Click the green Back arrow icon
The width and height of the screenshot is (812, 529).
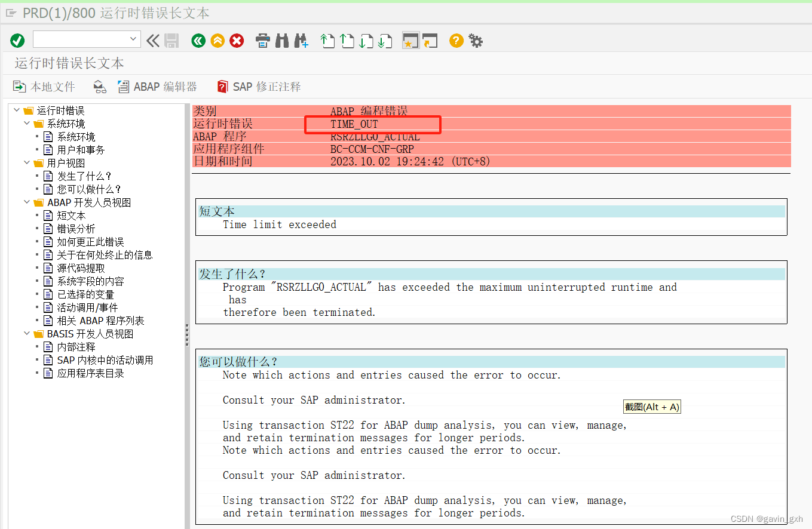point(198,41)
